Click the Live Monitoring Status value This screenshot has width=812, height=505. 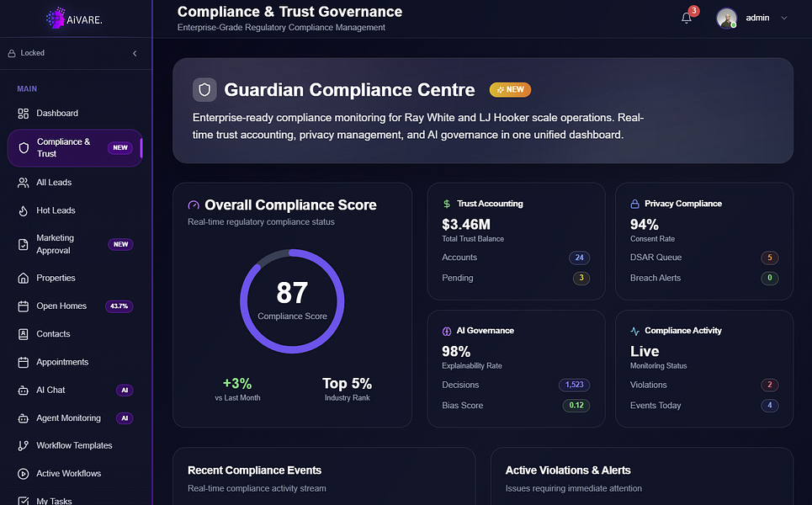tap(645, 352)
